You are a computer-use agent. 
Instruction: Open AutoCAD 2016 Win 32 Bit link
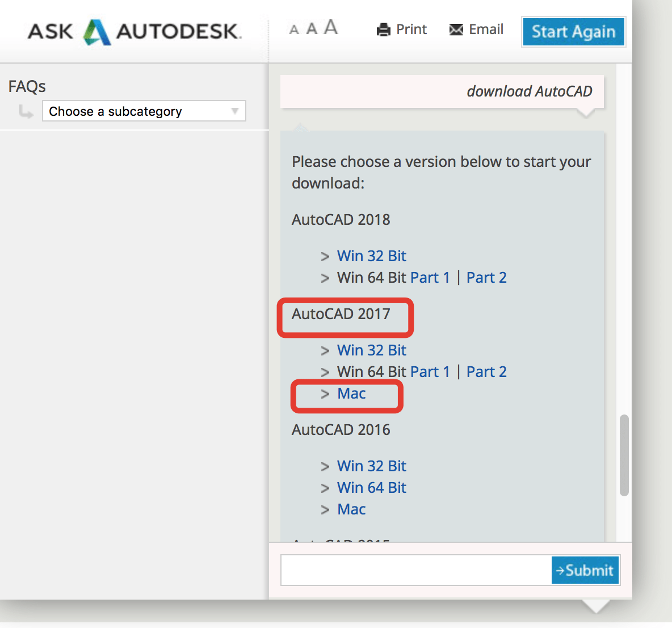tap(372, 466)
